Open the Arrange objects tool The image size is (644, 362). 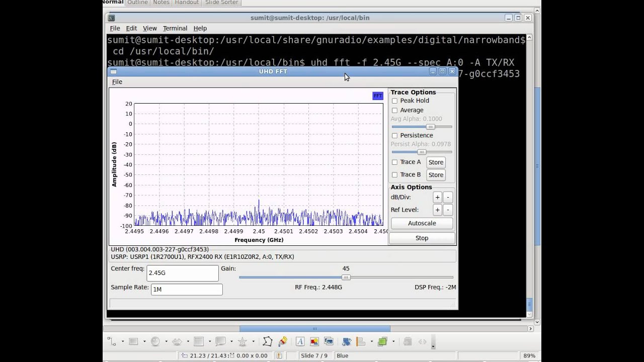click(x=382, y=341)
